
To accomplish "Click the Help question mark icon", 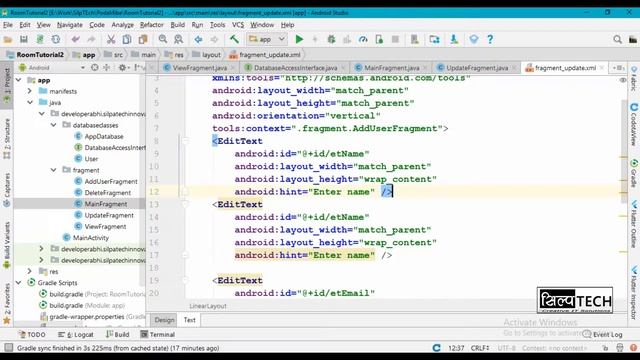I will click(x=490, y=39).
